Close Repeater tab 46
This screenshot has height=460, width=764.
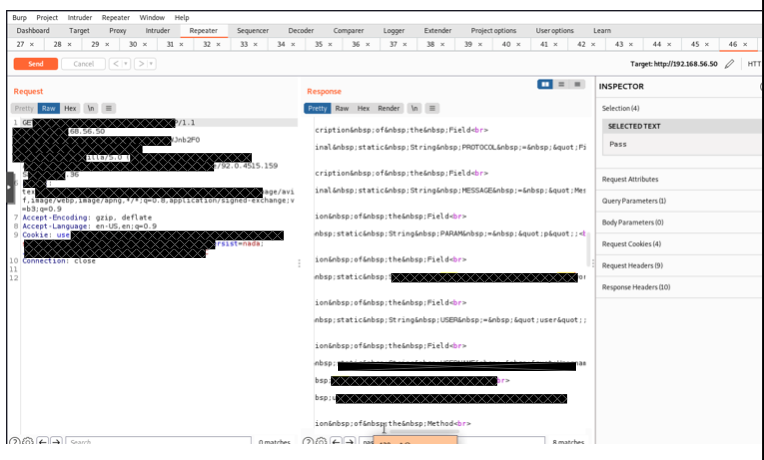point(745,44)
